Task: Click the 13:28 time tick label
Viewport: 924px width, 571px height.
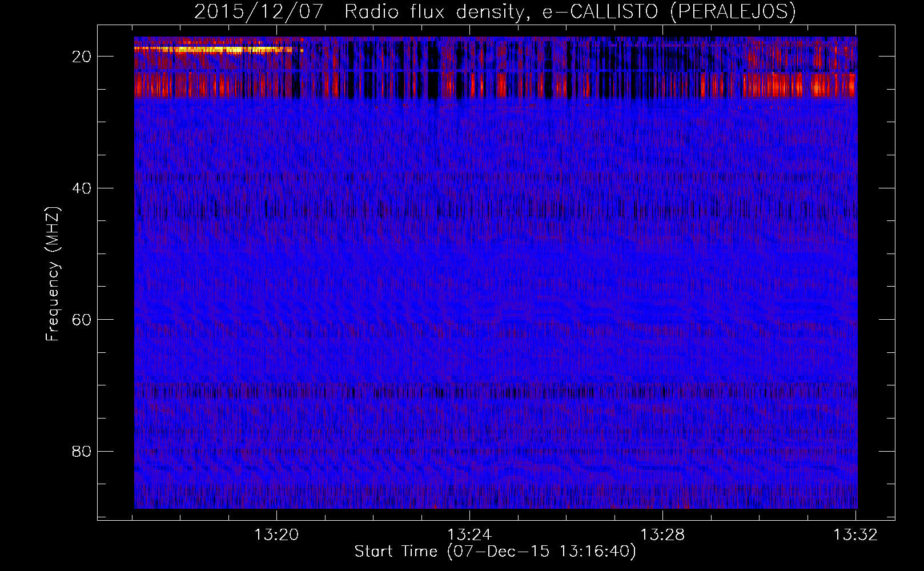Action: click(662, 535)
